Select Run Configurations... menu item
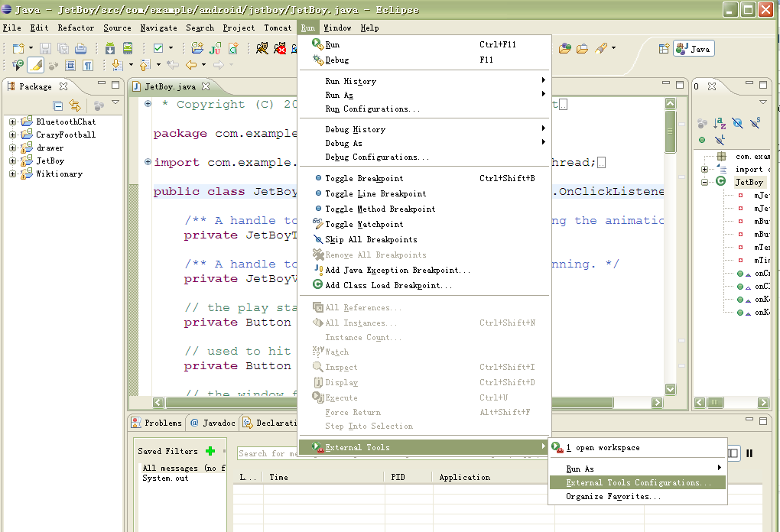Viewport: 780px width, 532px height. (x=424, y=109)
